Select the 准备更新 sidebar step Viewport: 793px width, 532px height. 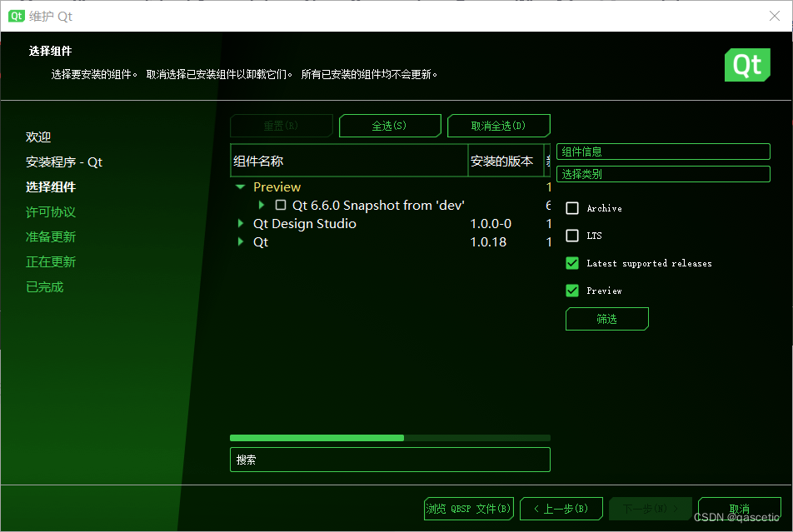(x=51, y=236)
